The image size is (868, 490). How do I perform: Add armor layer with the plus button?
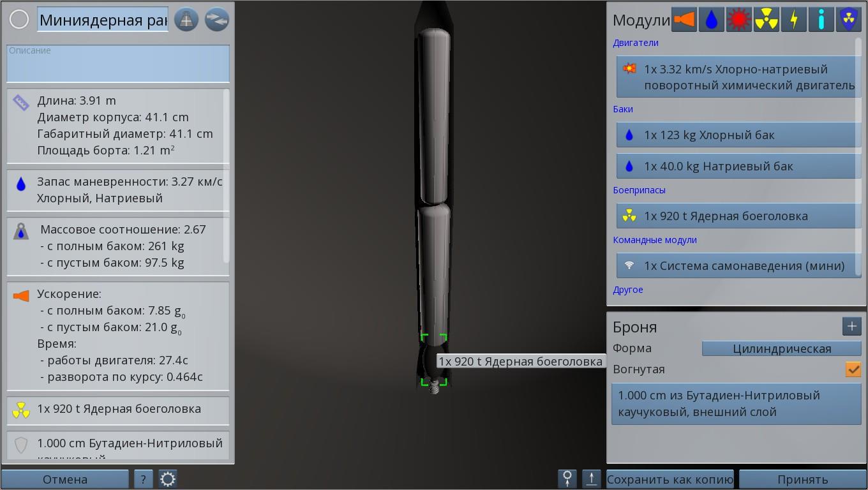(x=851, y=327)
